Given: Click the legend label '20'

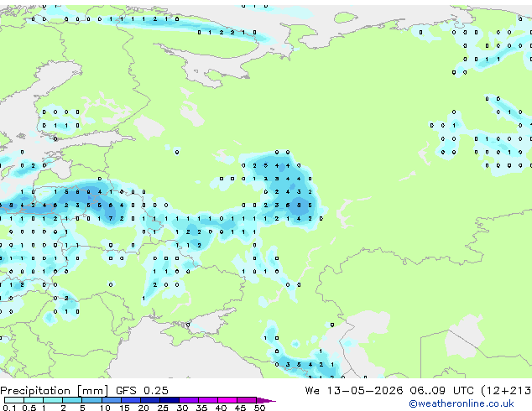Looking at the screenshot, I should point(143,408).
